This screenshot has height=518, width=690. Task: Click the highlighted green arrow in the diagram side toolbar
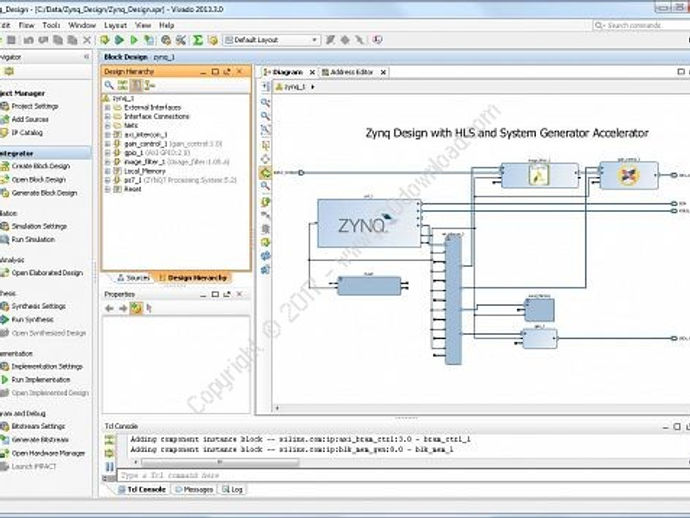265,173
